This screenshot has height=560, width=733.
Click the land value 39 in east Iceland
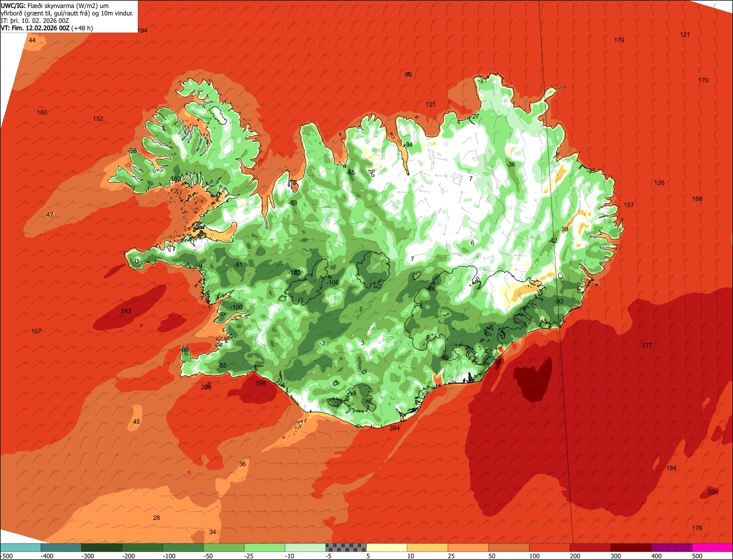point(565,229)
